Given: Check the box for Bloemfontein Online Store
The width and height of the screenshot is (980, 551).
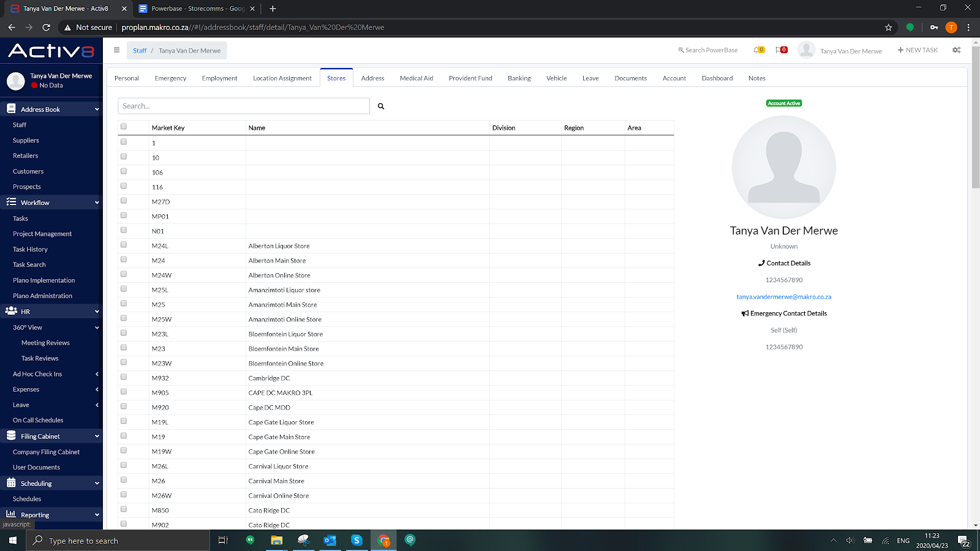Looking at the screenshot, I should pos(124,362).
